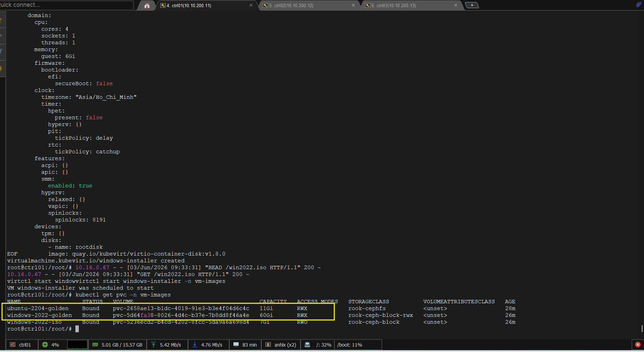Image resolution: width=644 pixels, height=352 pixels.
Task: Click the paperclip icon at the top right
Action: (x=639, y=4)
